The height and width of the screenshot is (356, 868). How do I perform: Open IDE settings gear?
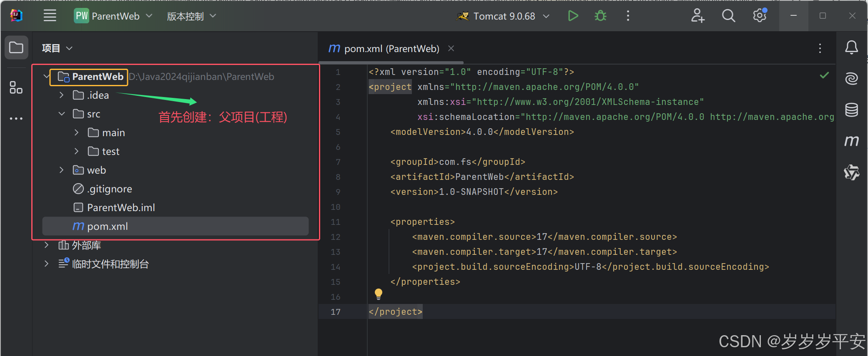(x=760, y=16)
